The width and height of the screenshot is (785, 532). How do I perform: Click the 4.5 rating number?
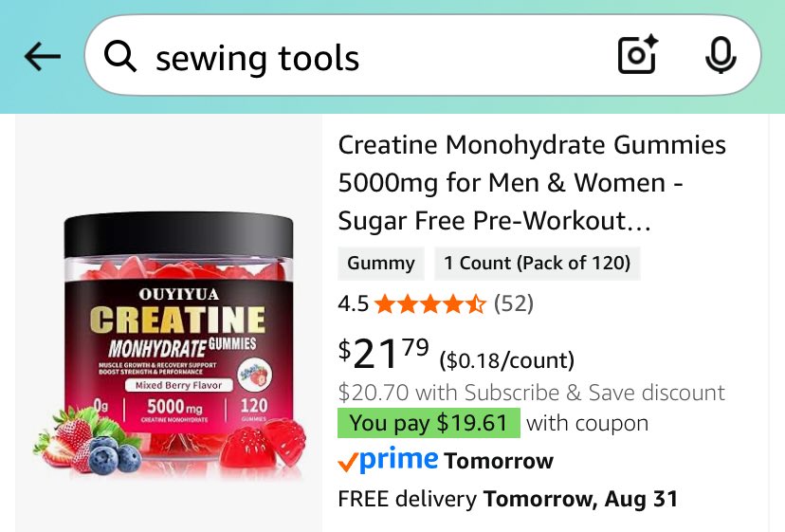click(x=354, y=303)
